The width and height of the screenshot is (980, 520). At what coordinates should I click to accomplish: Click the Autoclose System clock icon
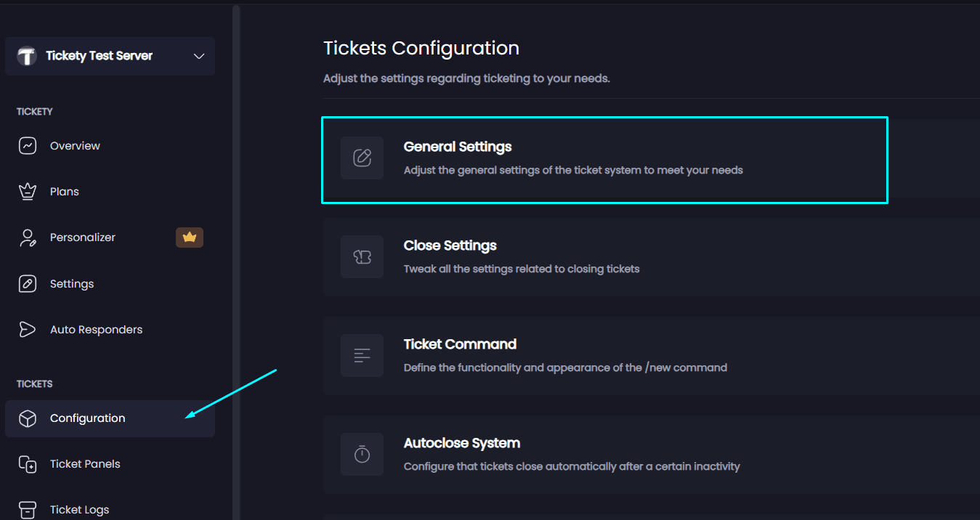click(x=362, y=454)
